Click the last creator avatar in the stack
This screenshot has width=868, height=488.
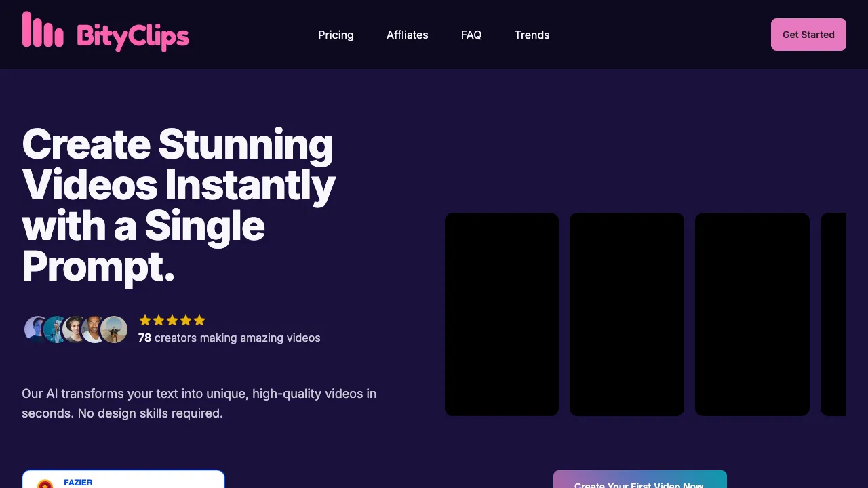114,329
